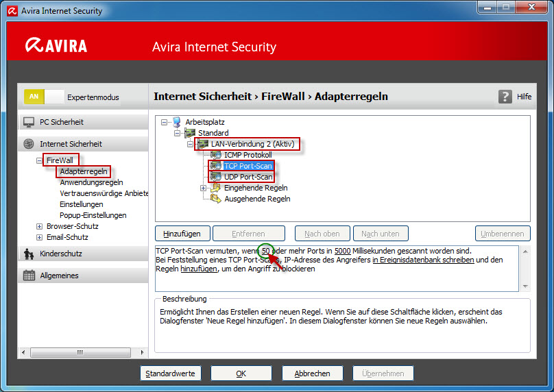Screen dimensions: 554x392
Task: Select the Eingehende Regeln tree row
Action: (x=256, y=188)
